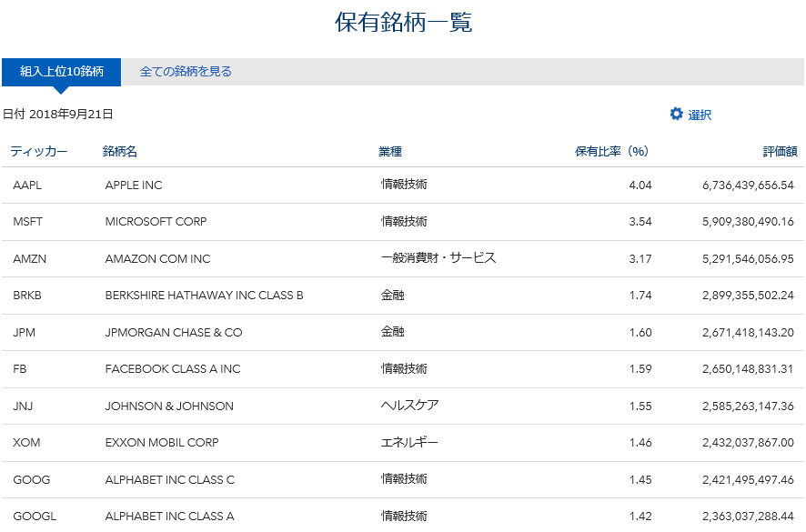This screenshot has height=532, width=806.
Task: Click the 1.60 holding ratio value
Action: point(640,332)
